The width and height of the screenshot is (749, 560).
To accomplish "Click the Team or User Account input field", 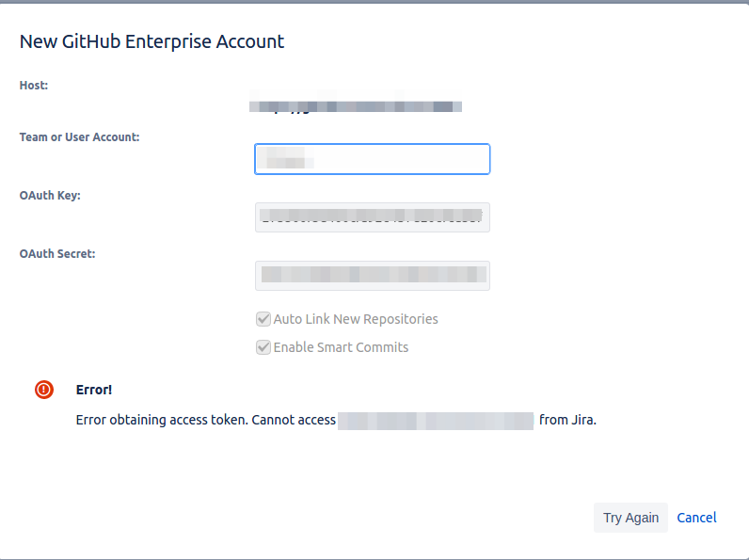I will point(372,159).
